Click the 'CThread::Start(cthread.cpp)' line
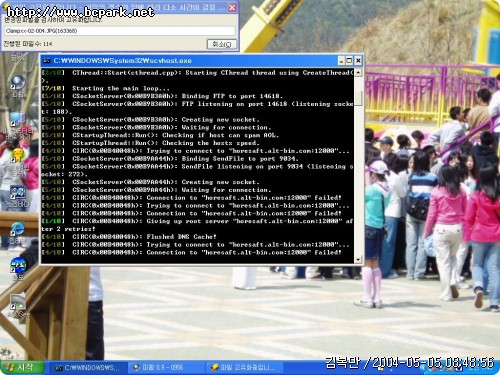This screenshot has height=375, width=500. coord(197,76)
